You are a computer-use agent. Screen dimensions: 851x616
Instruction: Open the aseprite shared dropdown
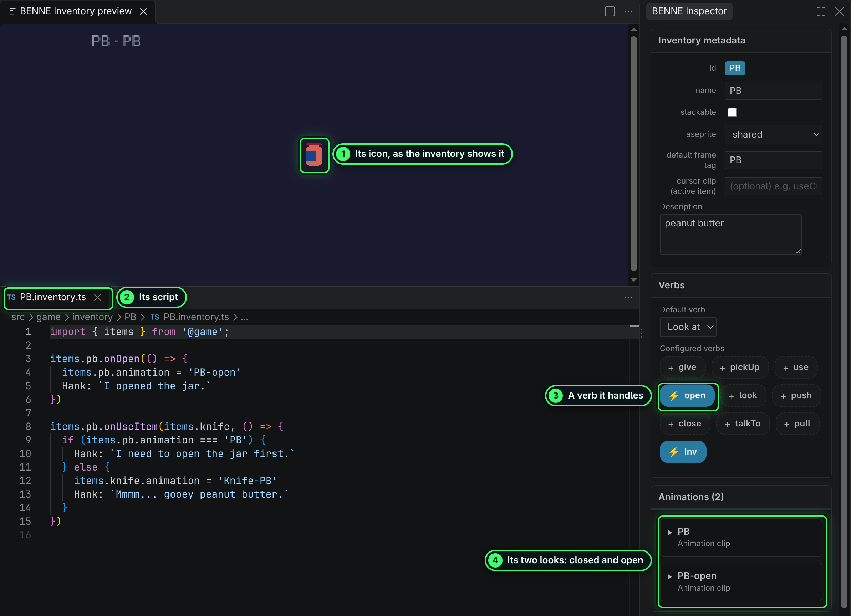773,134
